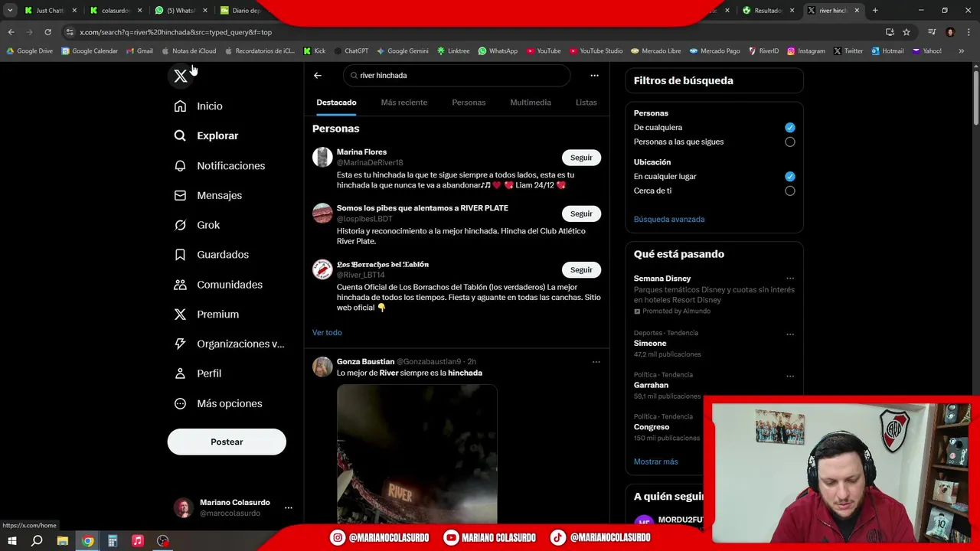Switch to Destacado tab
Screen dimensions: 980x551
pyautogui.click(x=336, y=103)
